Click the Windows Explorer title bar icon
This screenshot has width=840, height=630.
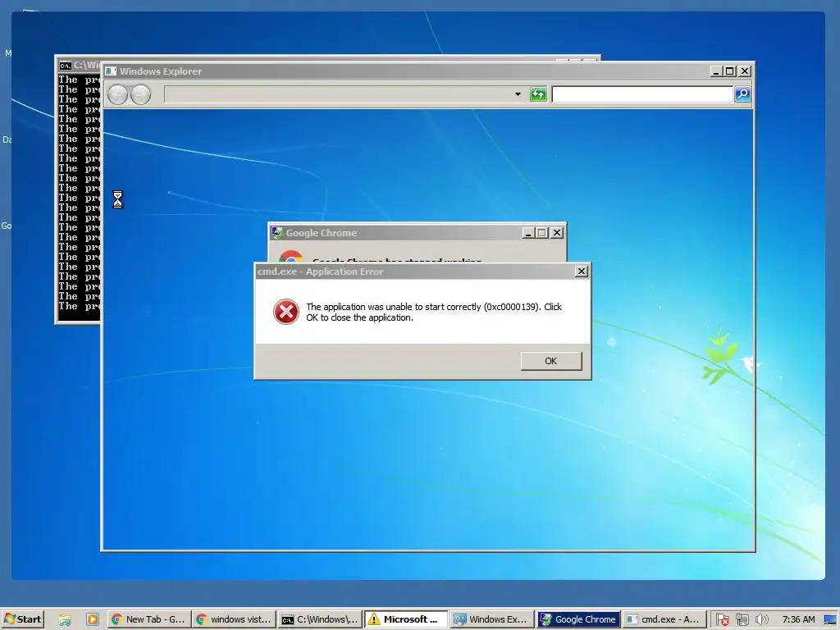point(111,71)
